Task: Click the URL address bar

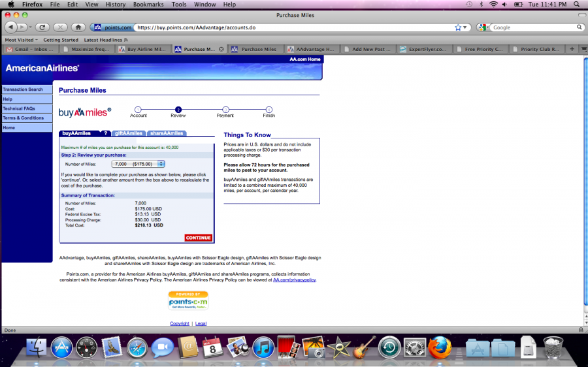Action: 295,27
